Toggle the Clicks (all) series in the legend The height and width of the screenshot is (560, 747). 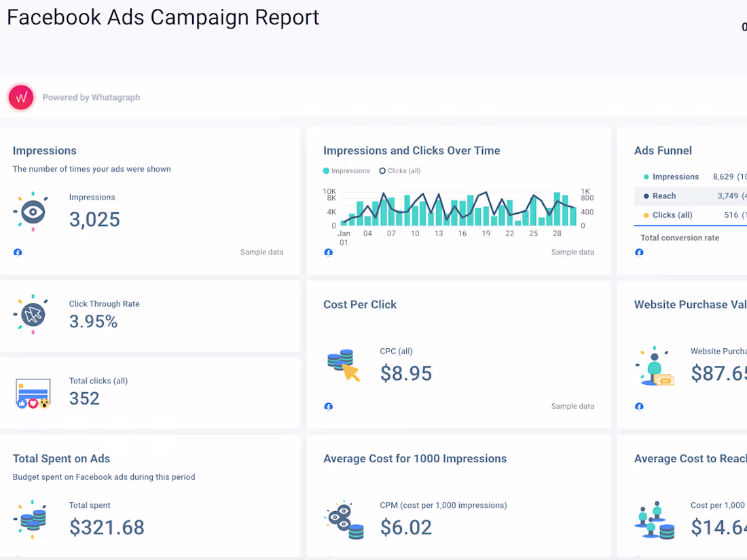pos(399,171)
